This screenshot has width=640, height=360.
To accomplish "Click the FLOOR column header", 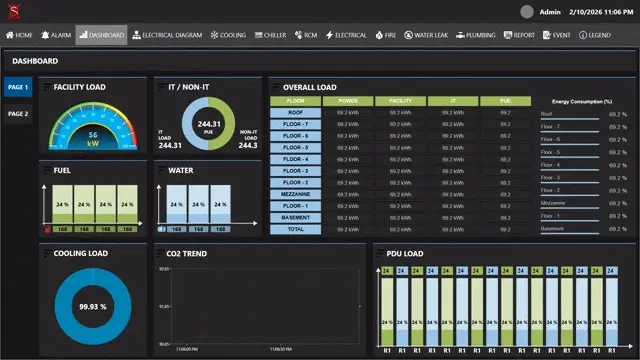I will 296,101.
